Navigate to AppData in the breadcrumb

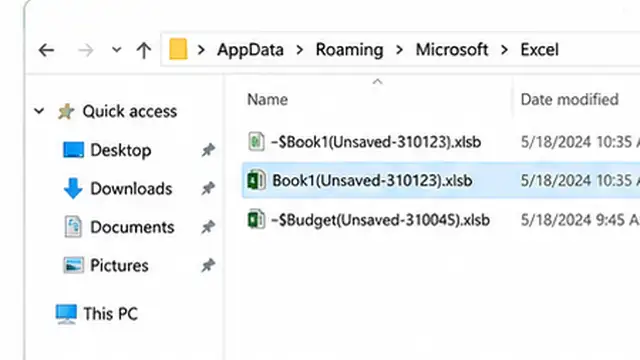250,50
